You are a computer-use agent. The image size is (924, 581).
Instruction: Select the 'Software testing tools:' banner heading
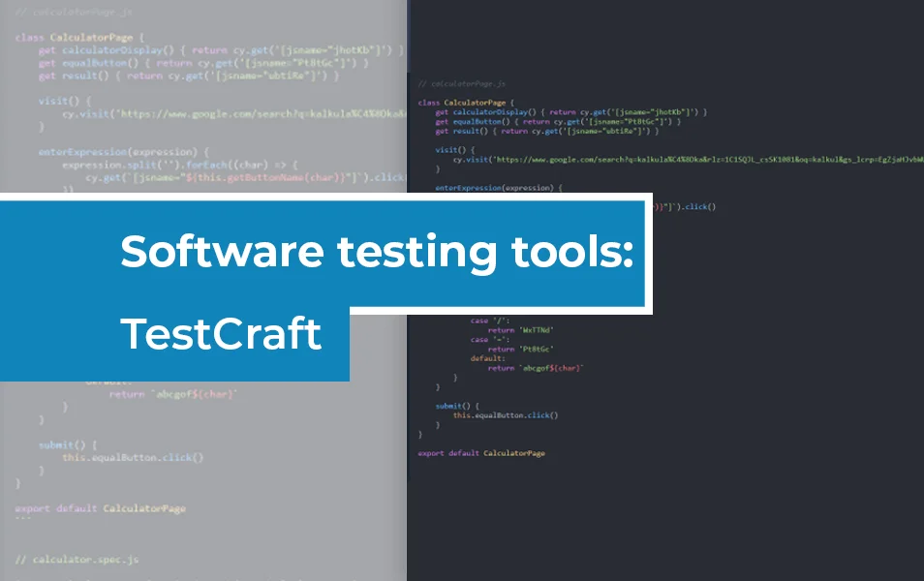[x=378, y=254]
